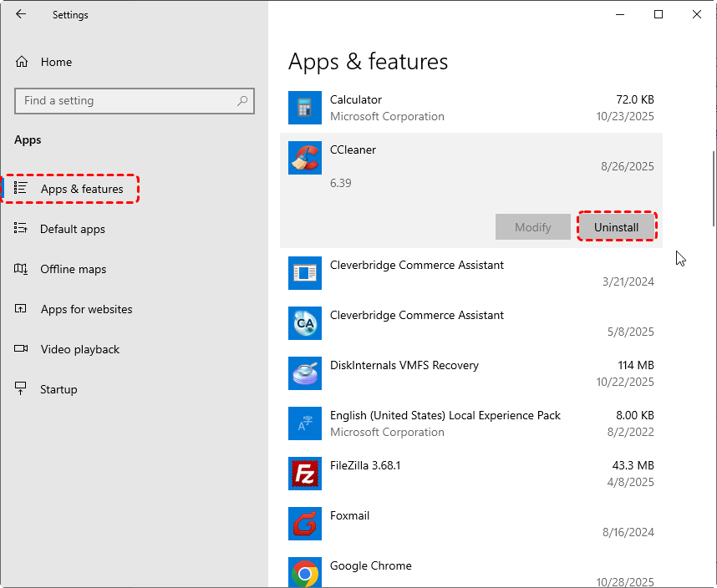Click the vertical scrollbar in apps list

click(x=712, y=188)
